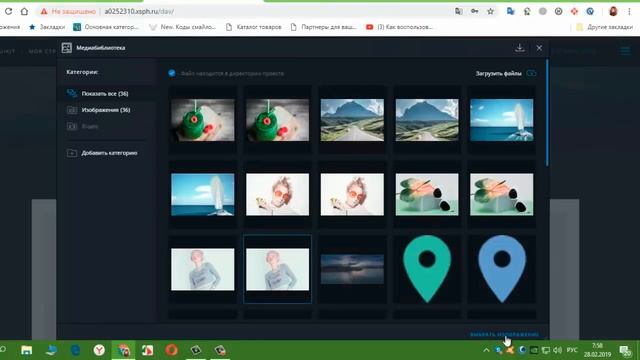Reload the page in browser

click(x=8, y=11)
